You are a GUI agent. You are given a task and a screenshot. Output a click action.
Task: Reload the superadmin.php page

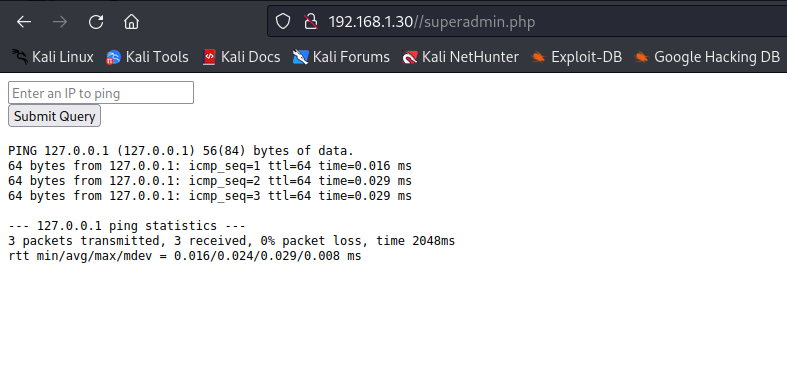[x=96, y=22]
